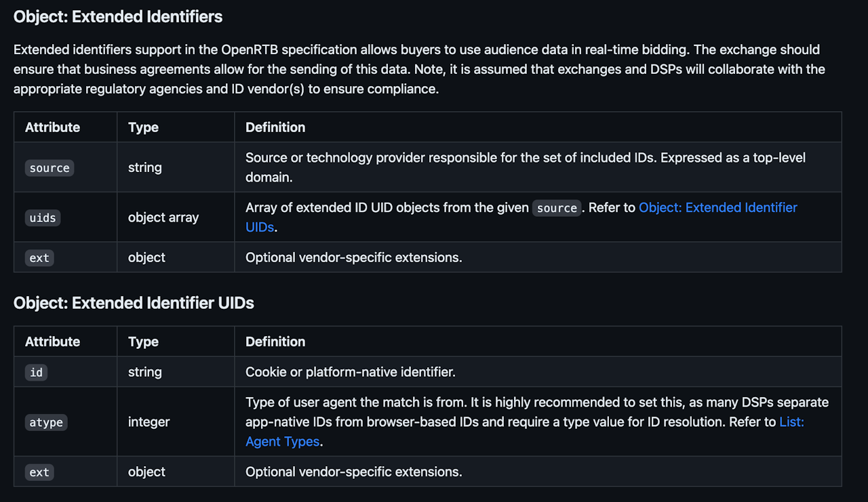Screen dimensions: 868x502
Task: Click the Object: Extended Identifiers heading
Action: point(118,16)
